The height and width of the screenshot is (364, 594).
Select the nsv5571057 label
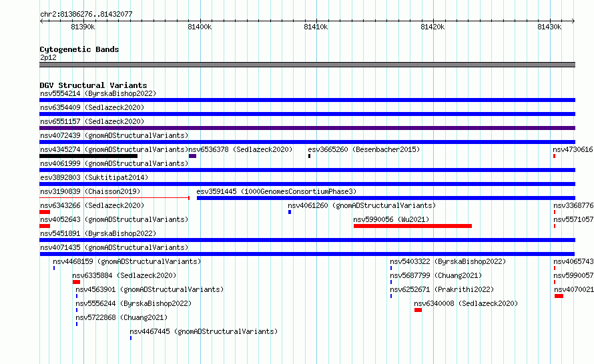pos(573,219)
